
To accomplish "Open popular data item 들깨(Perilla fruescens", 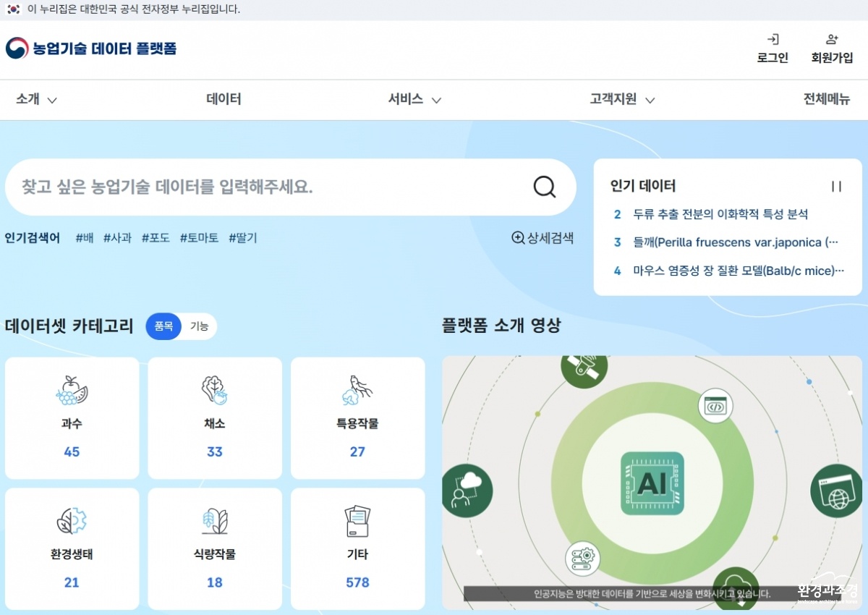I will tap(736, 242).
